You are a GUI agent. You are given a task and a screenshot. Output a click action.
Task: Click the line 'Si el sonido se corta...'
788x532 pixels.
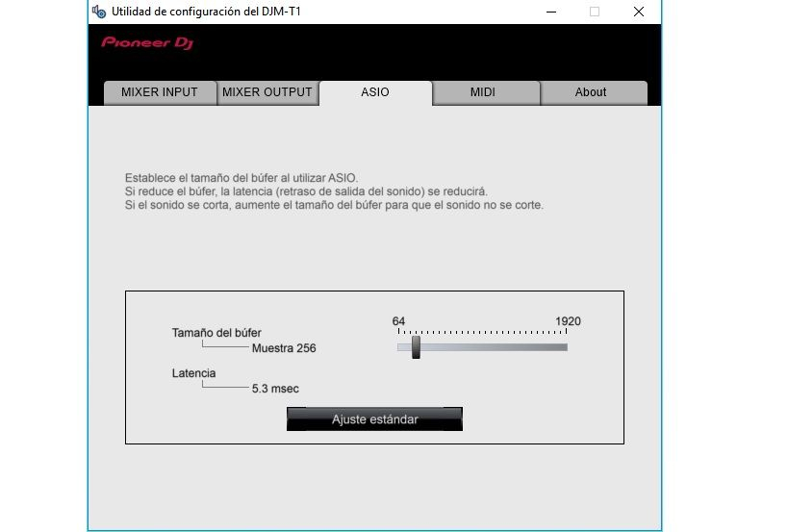point(334,205)
